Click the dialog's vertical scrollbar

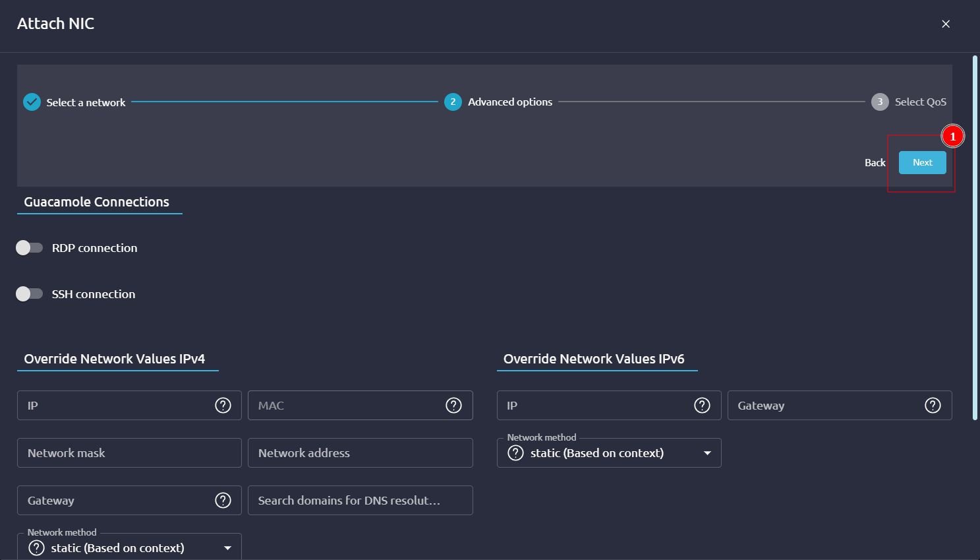tap(975, 237)
